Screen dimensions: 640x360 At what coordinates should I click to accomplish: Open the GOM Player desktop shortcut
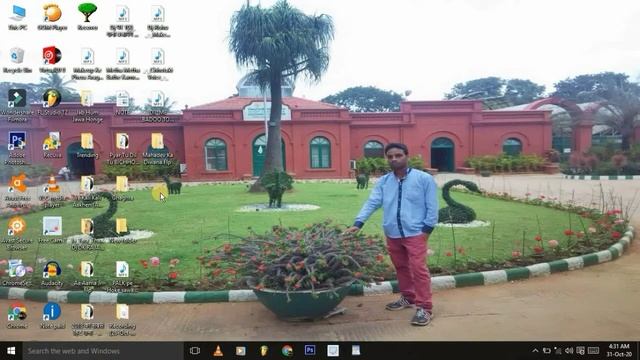coord(52,17)
